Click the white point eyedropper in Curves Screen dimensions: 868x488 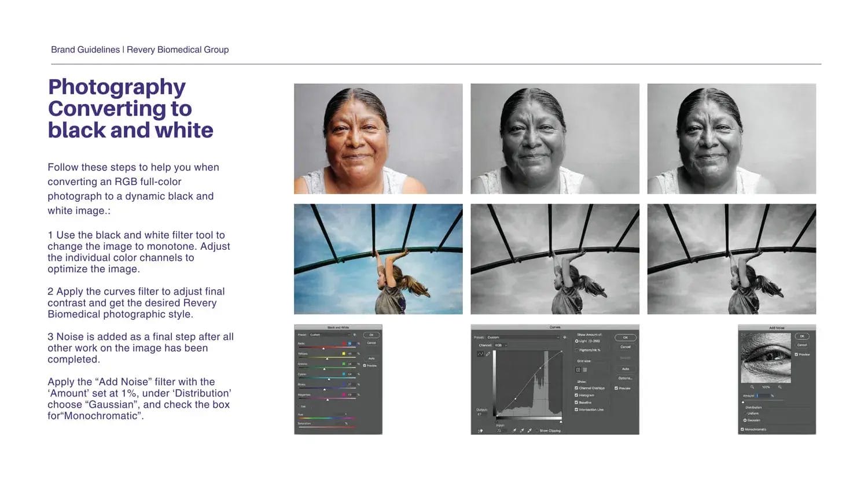[x=529, y=431]
